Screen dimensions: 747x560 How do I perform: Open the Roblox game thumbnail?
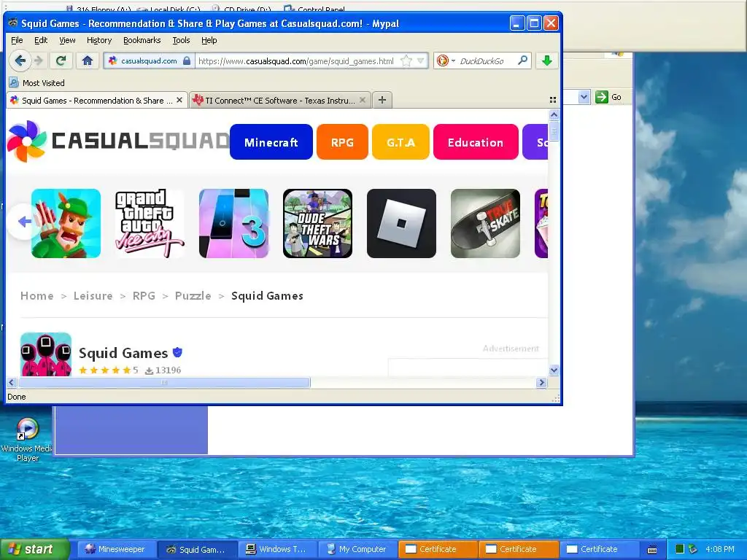(x=401, y=223)
